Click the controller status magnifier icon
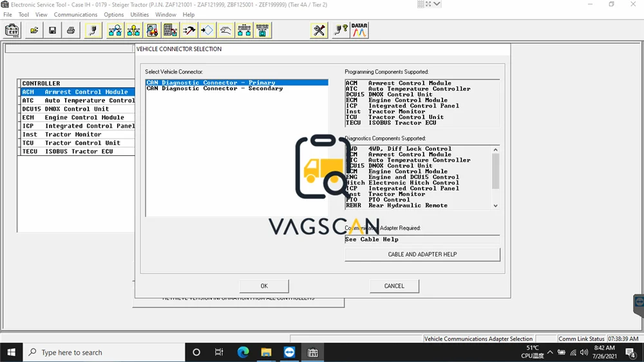This screenshot has width=644, height=362. [115, 30]
